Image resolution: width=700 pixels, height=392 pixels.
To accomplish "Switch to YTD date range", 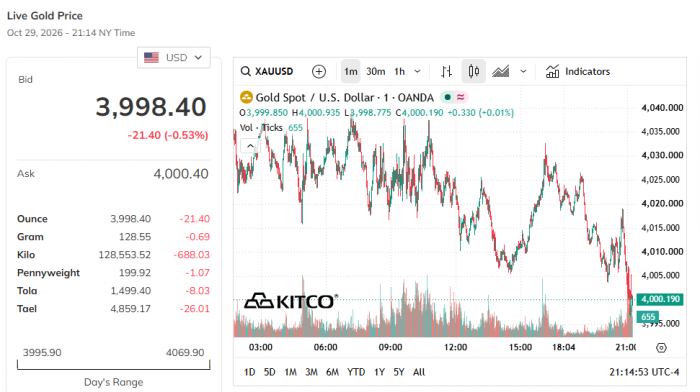I will click(356, 372).
